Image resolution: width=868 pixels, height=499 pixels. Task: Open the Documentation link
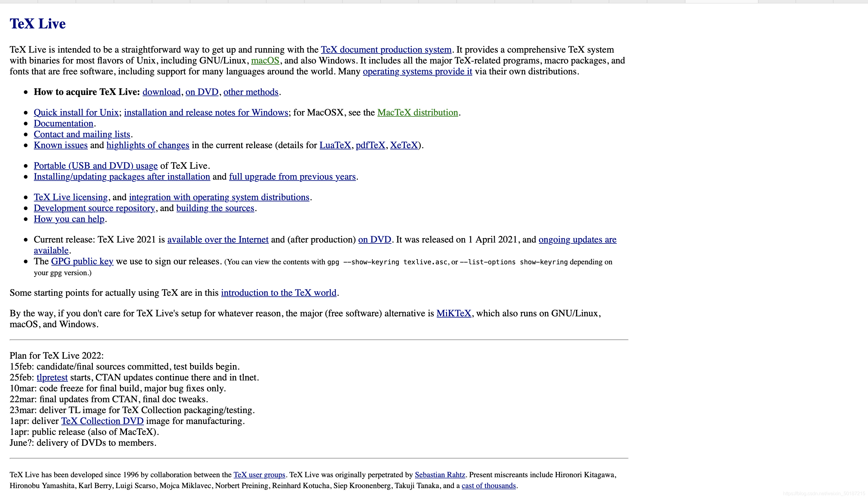pos(63,123)
